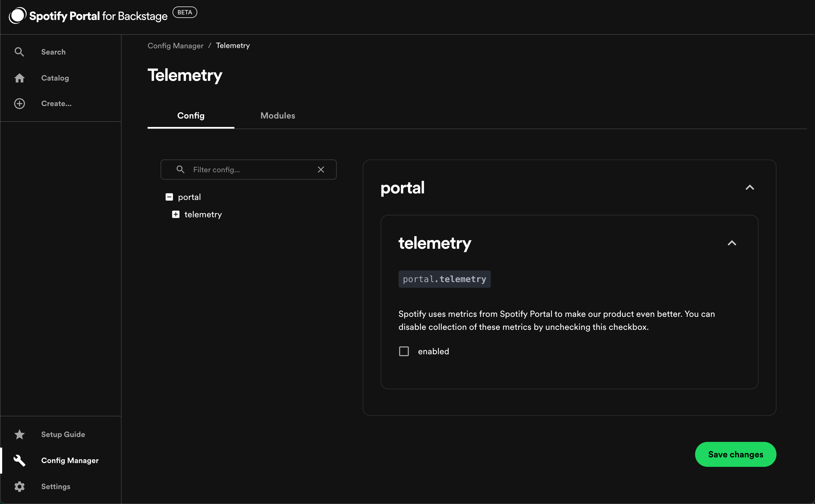
Task: Click the Save changes button
Action: [735, 454]
